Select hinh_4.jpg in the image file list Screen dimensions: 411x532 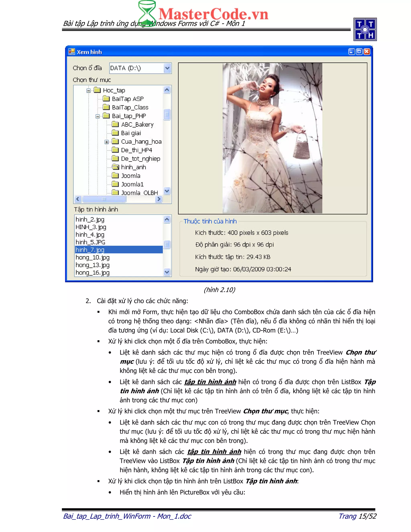click(x=90, y=234)
